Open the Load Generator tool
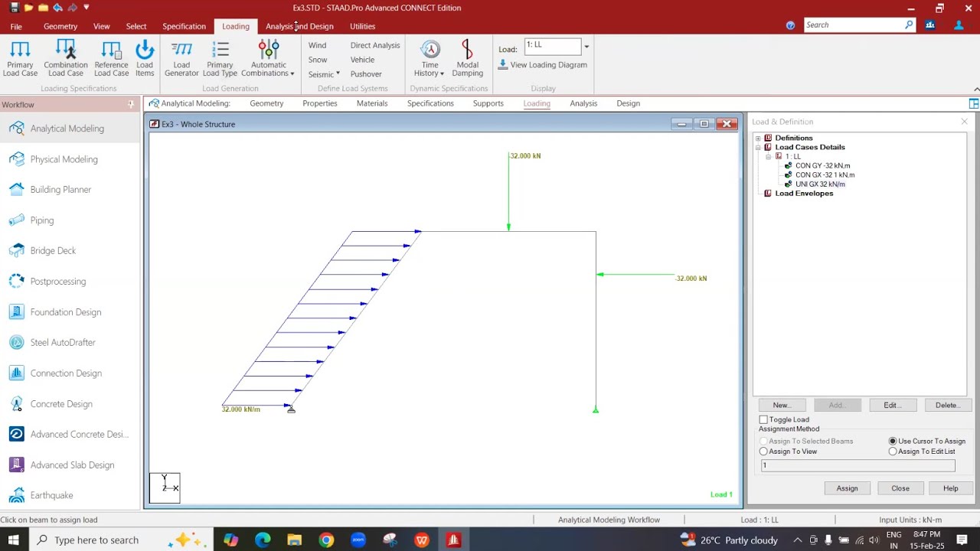 click(x=181, y=58)
